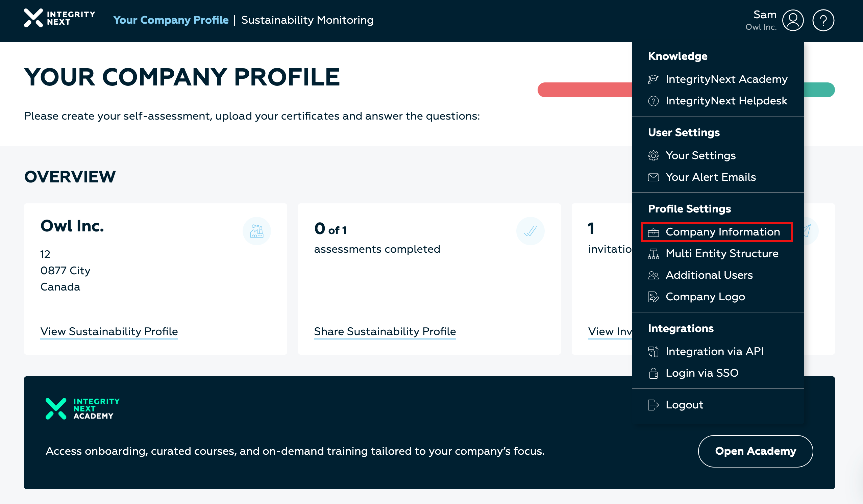
Task: Open Company Logo menu entry
Action: [705, 297]
